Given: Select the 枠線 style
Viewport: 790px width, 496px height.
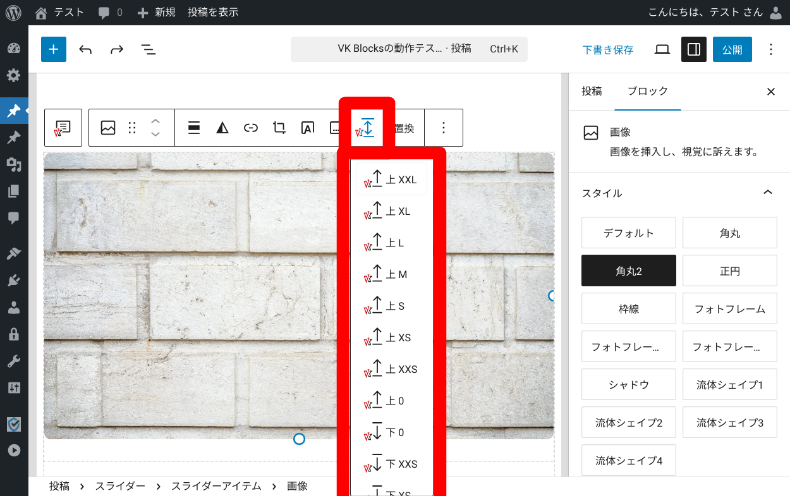Looking at the screenshot, I should [x=628, y=308].
